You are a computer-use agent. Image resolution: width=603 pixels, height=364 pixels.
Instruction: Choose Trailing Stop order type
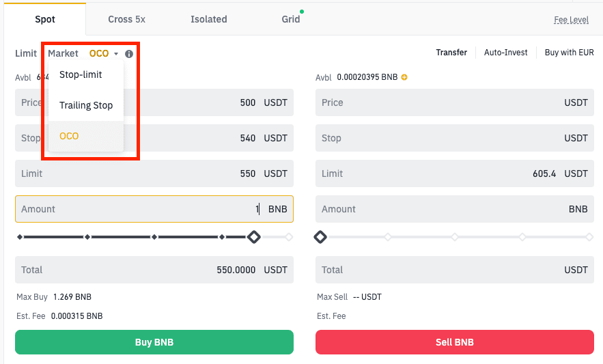pyautogui.click(x=86, y=105)
